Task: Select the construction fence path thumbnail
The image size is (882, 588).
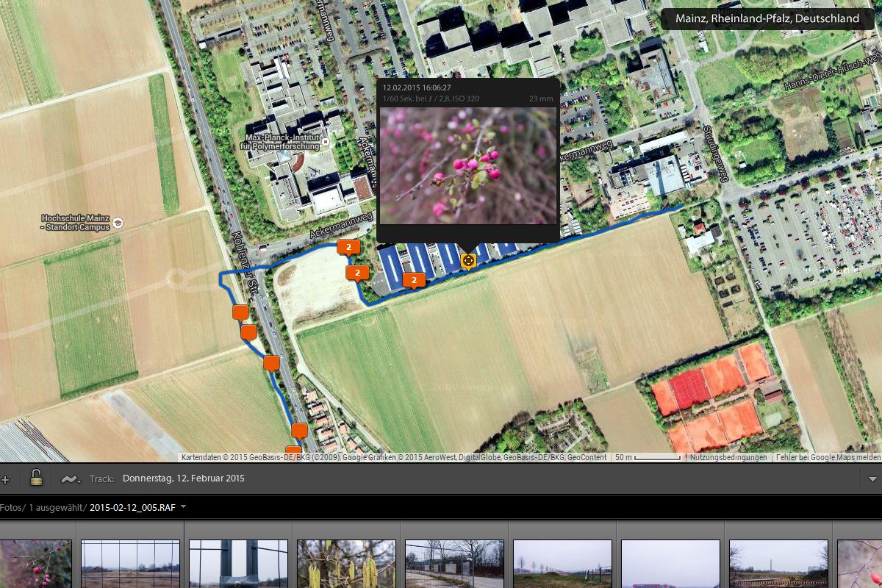Action: click(454, 564)
